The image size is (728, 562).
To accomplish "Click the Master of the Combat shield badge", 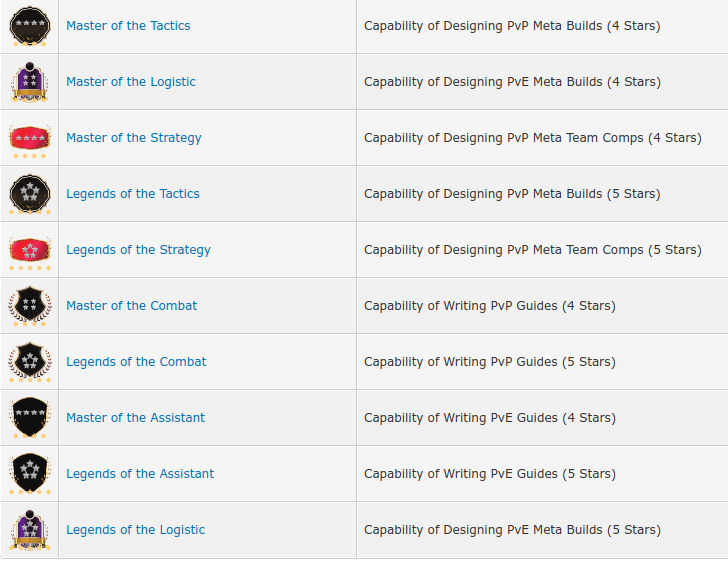I will (x=30, y=306).
